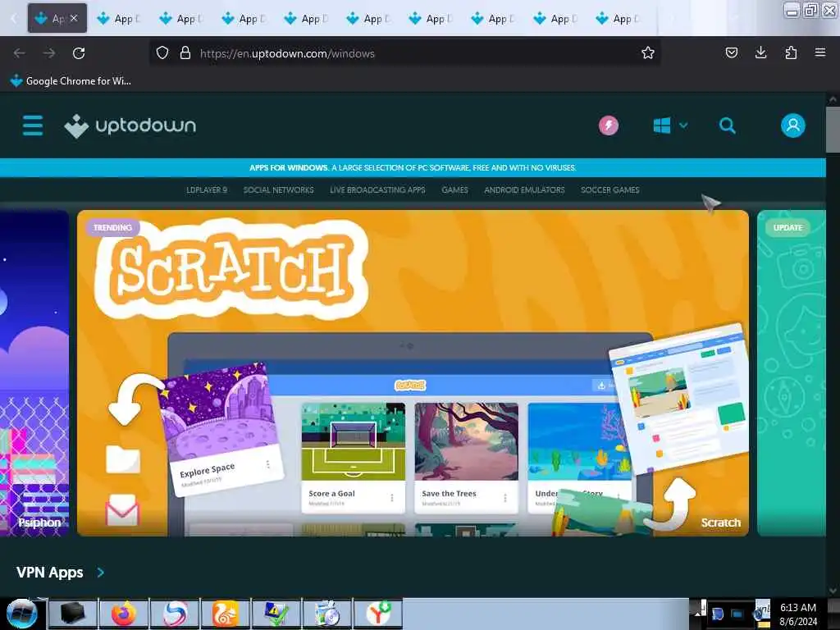Viewport: 840px width, 630px height.
Task: Open the SOCCER GAMES category
Action: point(610,190)
